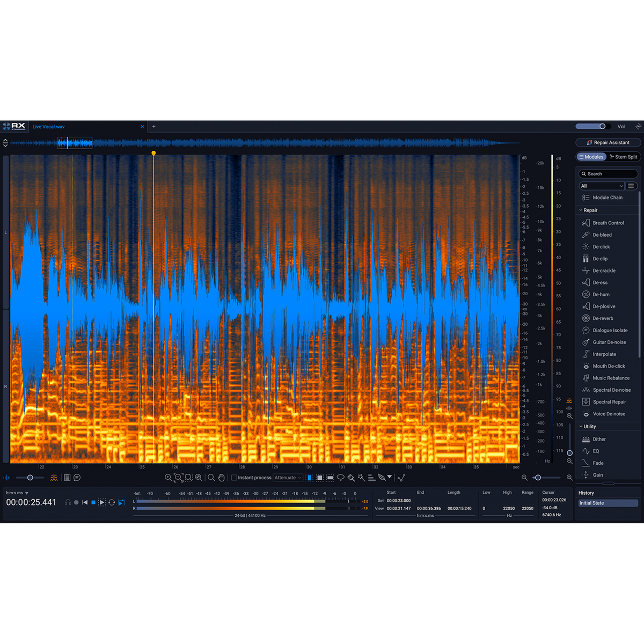Screen dimensions: 644x644
Task: Open the De-reverb module
Action: point(598,318)
